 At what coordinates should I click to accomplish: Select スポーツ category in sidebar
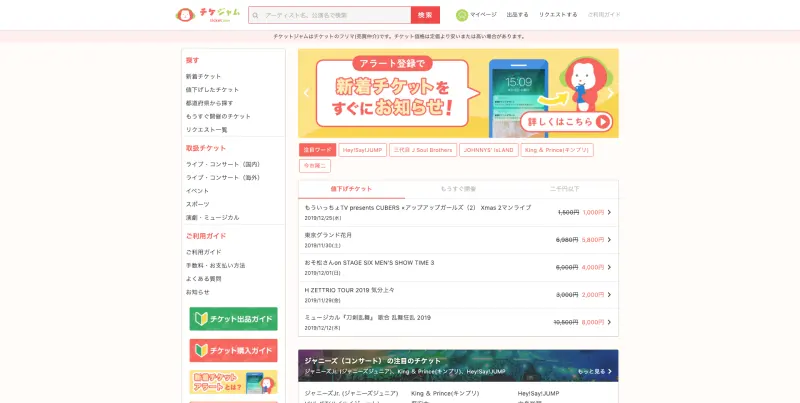click(197, 204)
